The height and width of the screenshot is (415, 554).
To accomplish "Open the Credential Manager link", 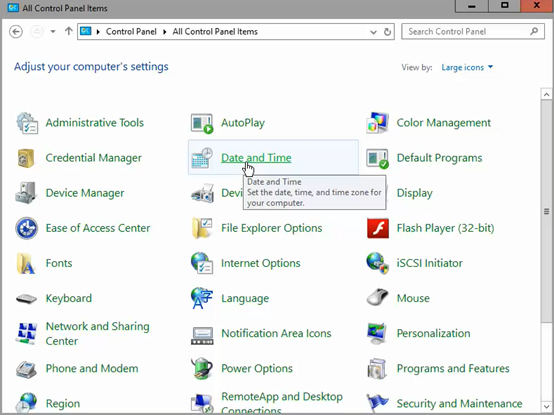I will 94,158.
